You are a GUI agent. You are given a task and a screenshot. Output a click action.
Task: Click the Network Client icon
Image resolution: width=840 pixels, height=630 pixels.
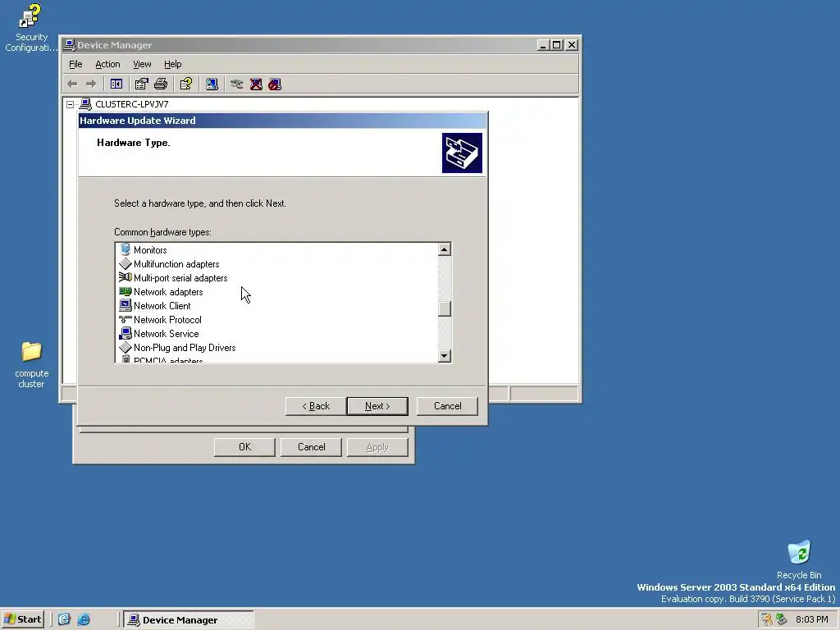126,305
